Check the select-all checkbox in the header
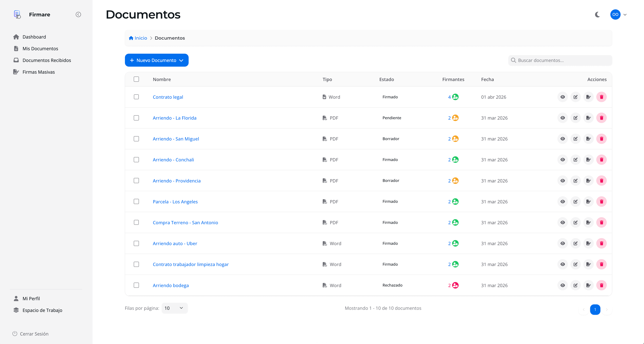This screenshot has height=344, width=644. click(x=136, y=79)
